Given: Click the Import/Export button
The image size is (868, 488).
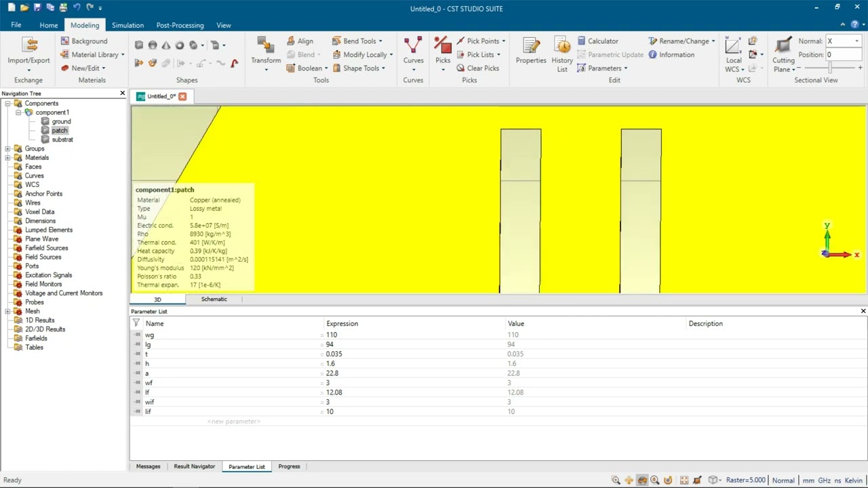Looking at the screenshot, I should pyautogui.click(x=28, y=54).
